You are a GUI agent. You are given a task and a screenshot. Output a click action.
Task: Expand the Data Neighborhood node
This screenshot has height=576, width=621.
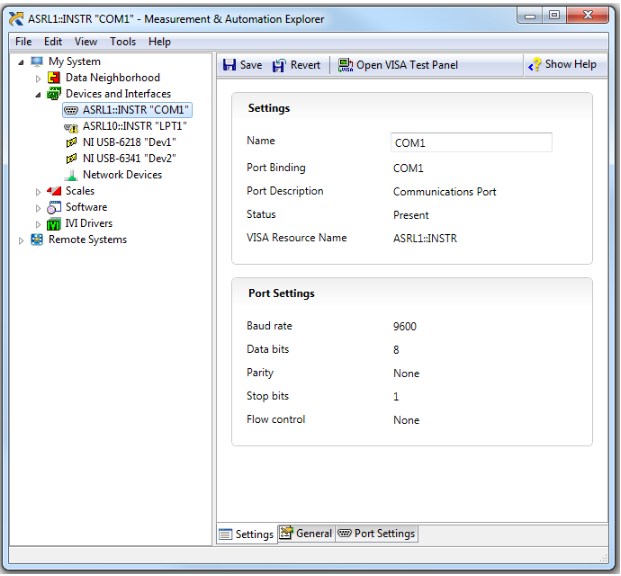click(38, 78)
